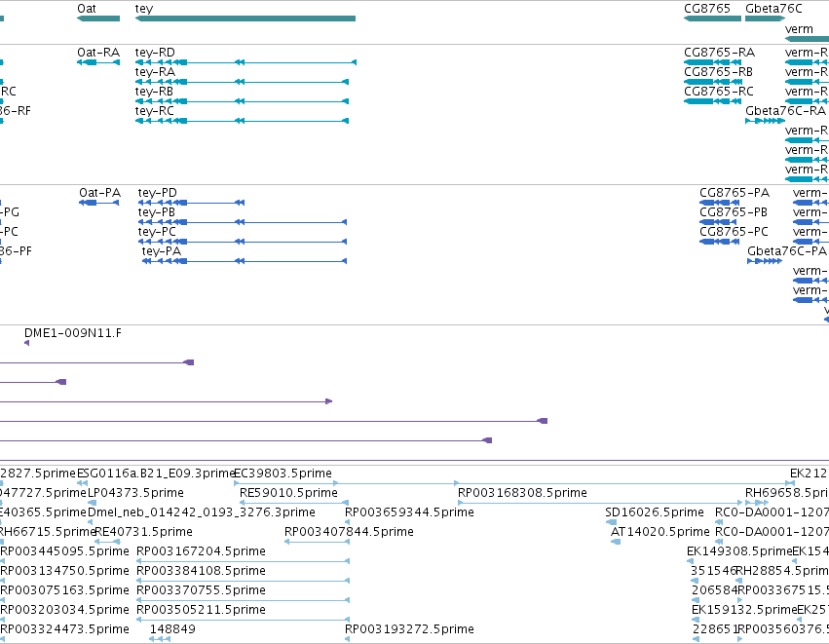This screenshot has height=644, width=829.
Task: Select the RP003167204.5prime EST label
Action: click(201, 551)
